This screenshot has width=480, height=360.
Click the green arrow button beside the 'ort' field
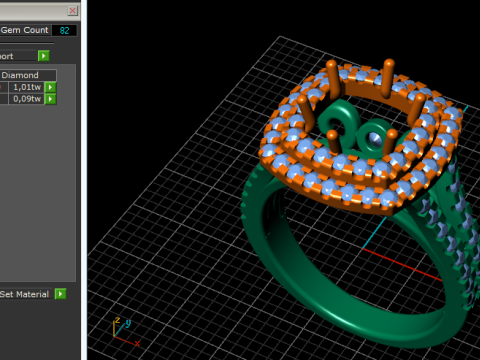(44, 56)
